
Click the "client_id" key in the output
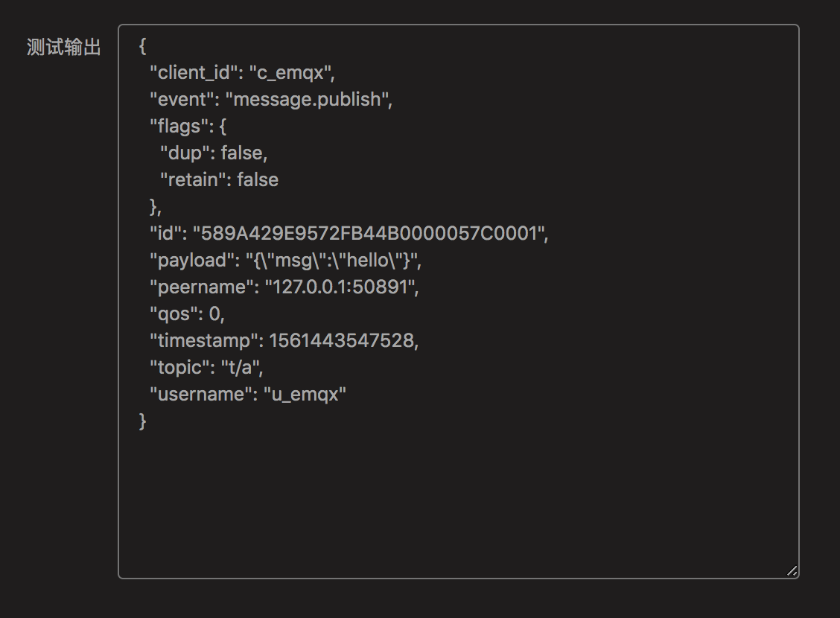point(193,73)
